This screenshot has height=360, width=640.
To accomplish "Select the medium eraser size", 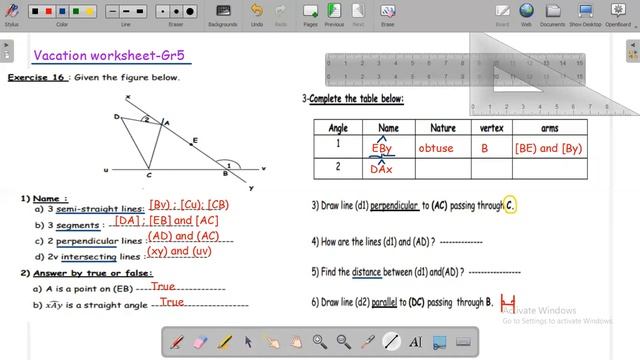I will [176, 11].
